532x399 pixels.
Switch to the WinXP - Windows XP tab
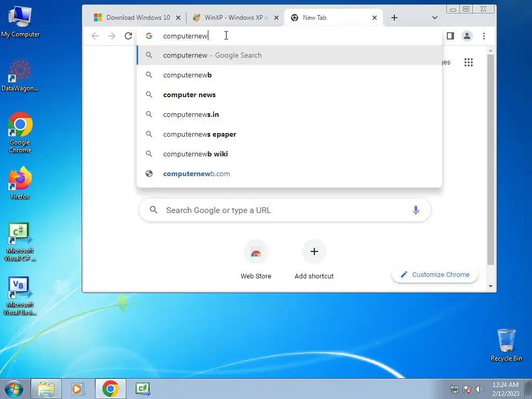click(234, 18)
